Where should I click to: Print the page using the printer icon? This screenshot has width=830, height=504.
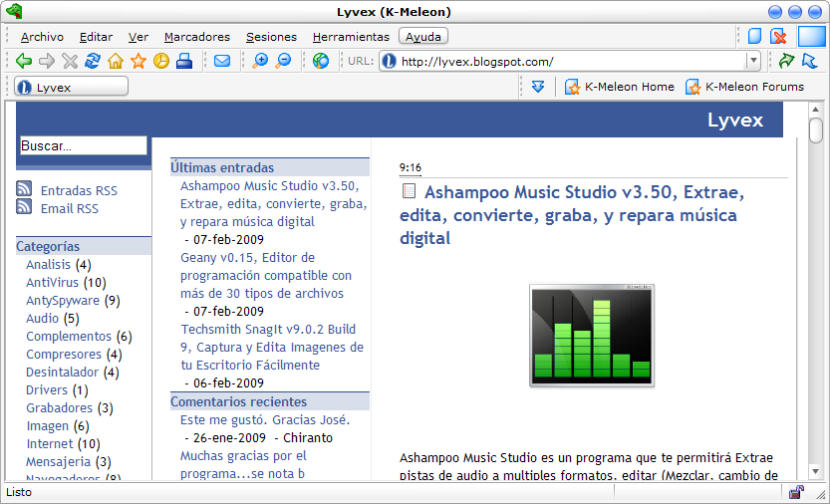[183, 61]
